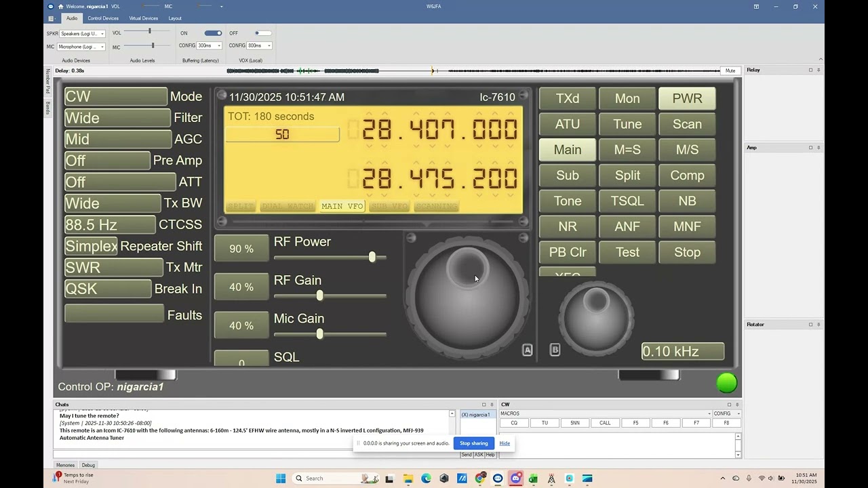Toggle the NB noise blanker button
This screenshot has width=868, height=488.
click(x=687, y=201)
